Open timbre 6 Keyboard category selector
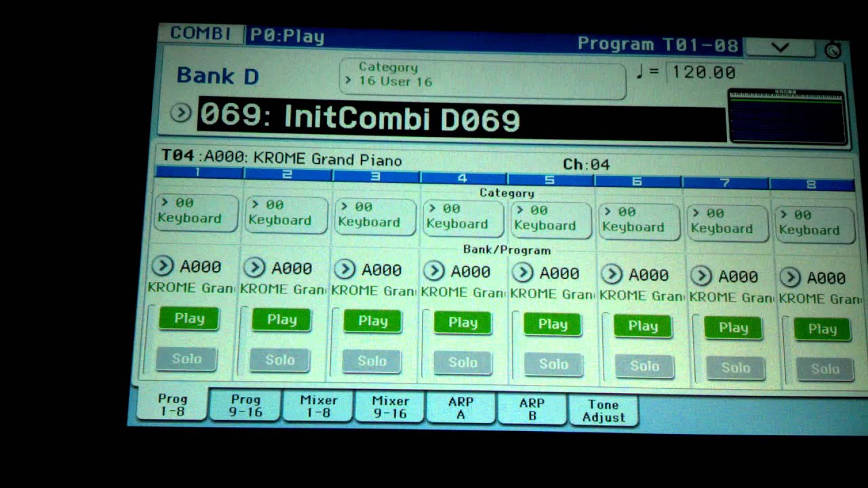Viewport: 868px width, 488px height. click(639, 221)
